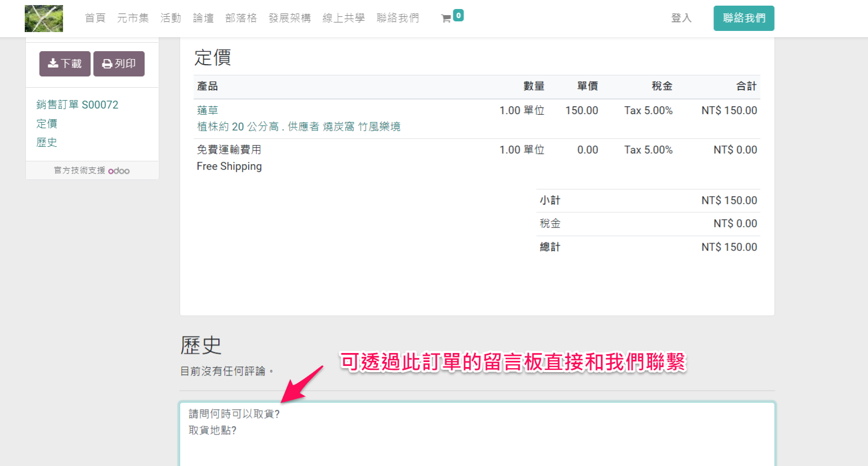
Task: Click the Odoo logo in sidebar
Action: tap(119, 171)
